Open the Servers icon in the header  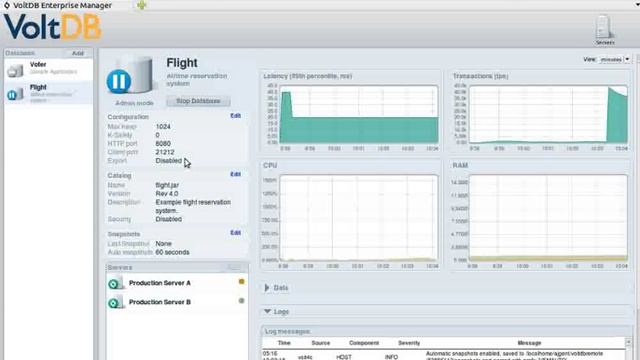pyautogui.click(x=604, y=30)
